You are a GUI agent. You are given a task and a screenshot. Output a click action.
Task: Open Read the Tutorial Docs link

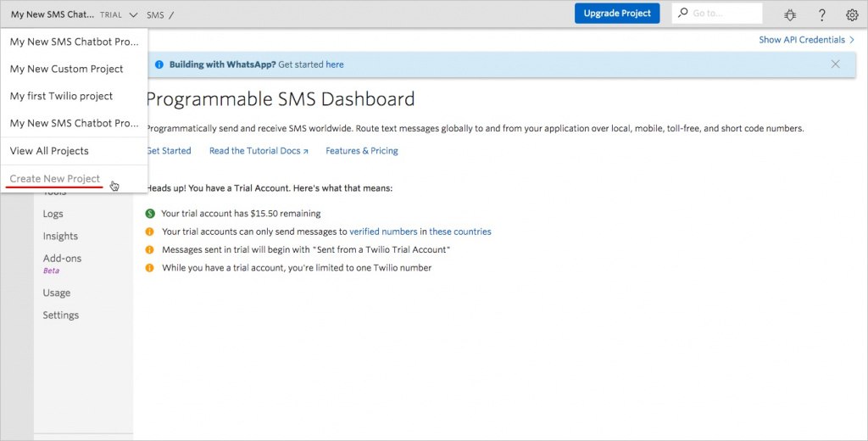(259, 151)
